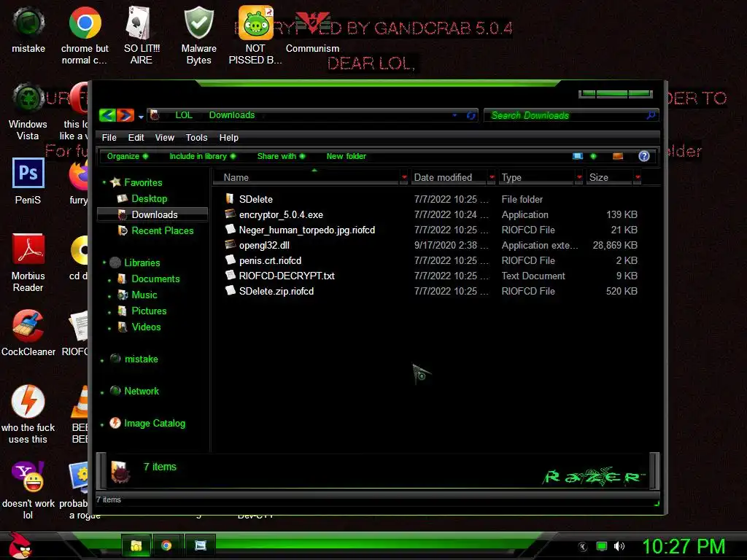The image size is (747, 560).
Task: Click Favorites in navigation pane
Action: point(143,182)
